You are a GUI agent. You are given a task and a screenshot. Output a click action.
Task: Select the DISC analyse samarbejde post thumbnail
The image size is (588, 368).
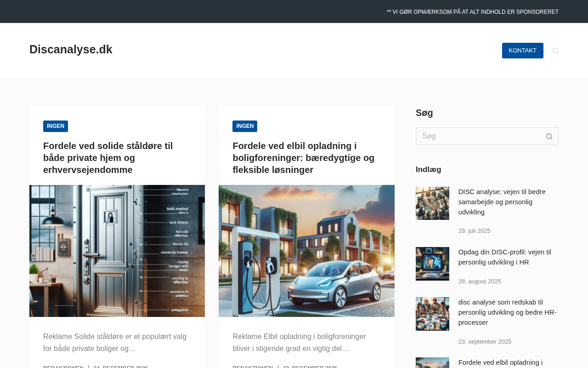pyautogui.click(x=432, y=203)
